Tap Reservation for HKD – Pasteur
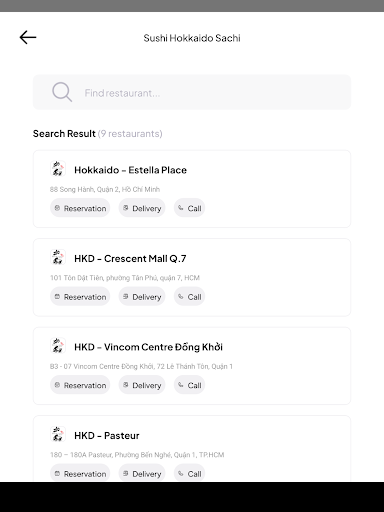 80,473
